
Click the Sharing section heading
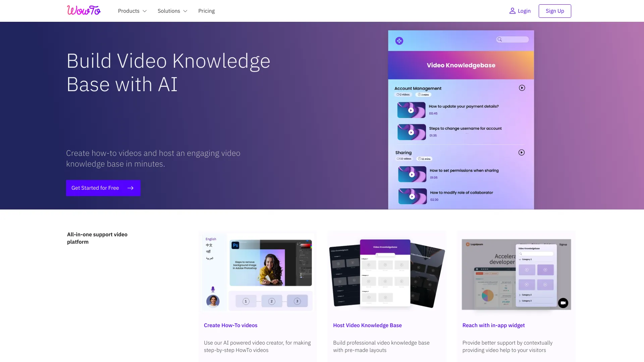click(x=404, y=153)
